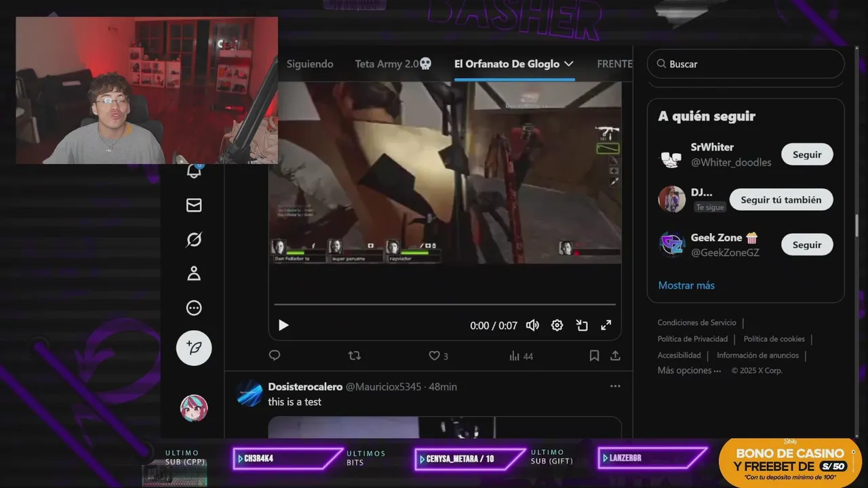The image size is (868, 488).
Task: Open Dosisterocalero profile avatar
Action: tap(249, 393)
